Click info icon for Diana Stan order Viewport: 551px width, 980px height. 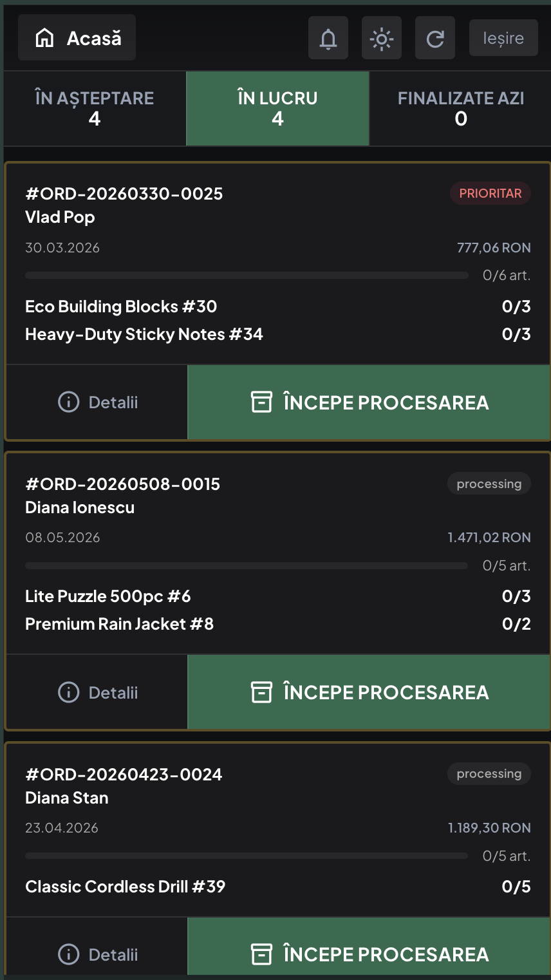tap(68, 954)
